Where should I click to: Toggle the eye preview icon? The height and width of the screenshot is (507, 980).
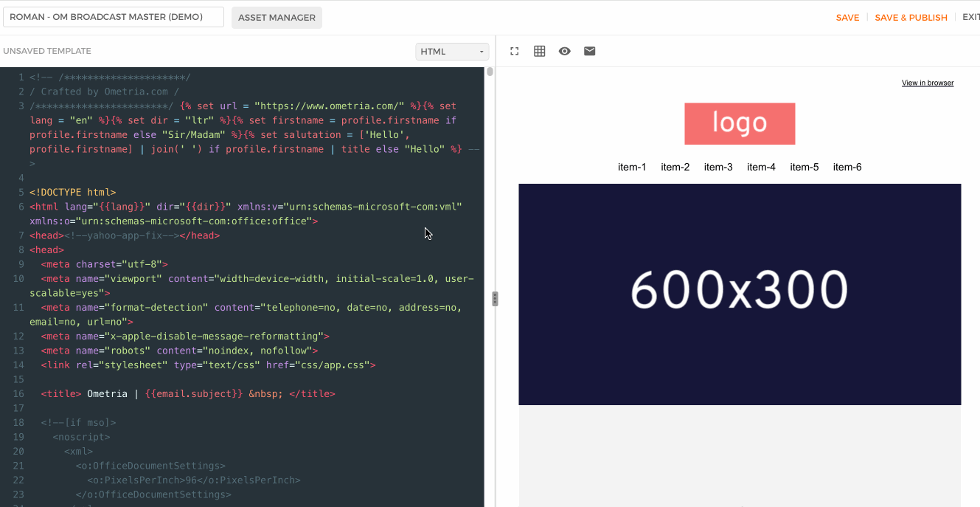coord(565,51)
